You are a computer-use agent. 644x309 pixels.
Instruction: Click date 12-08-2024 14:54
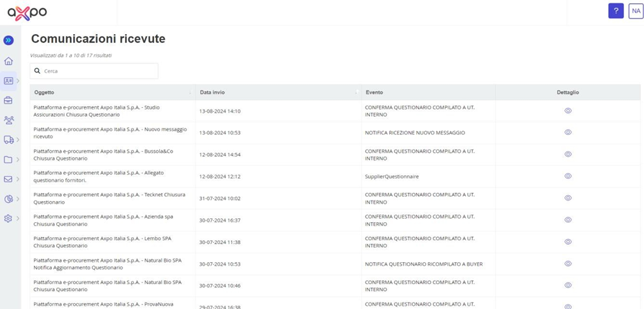(x=220, y=155)
